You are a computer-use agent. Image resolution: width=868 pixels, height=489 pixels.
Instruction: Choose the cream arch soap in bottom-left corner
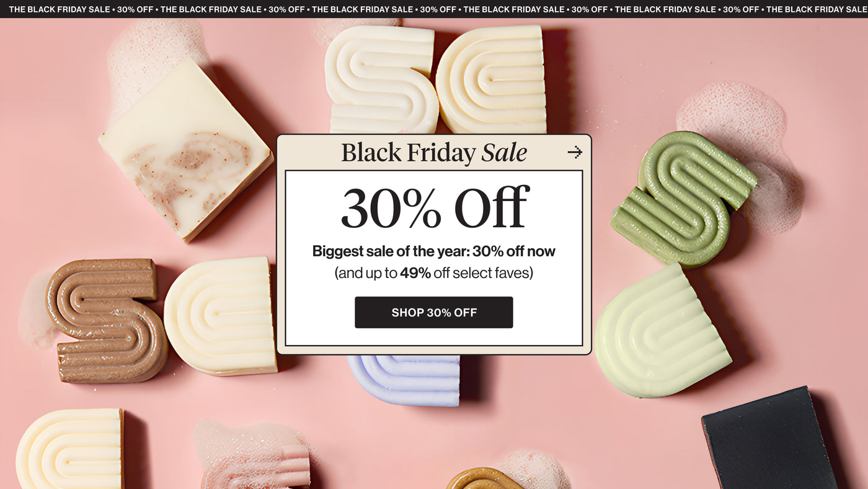(69, 449)
